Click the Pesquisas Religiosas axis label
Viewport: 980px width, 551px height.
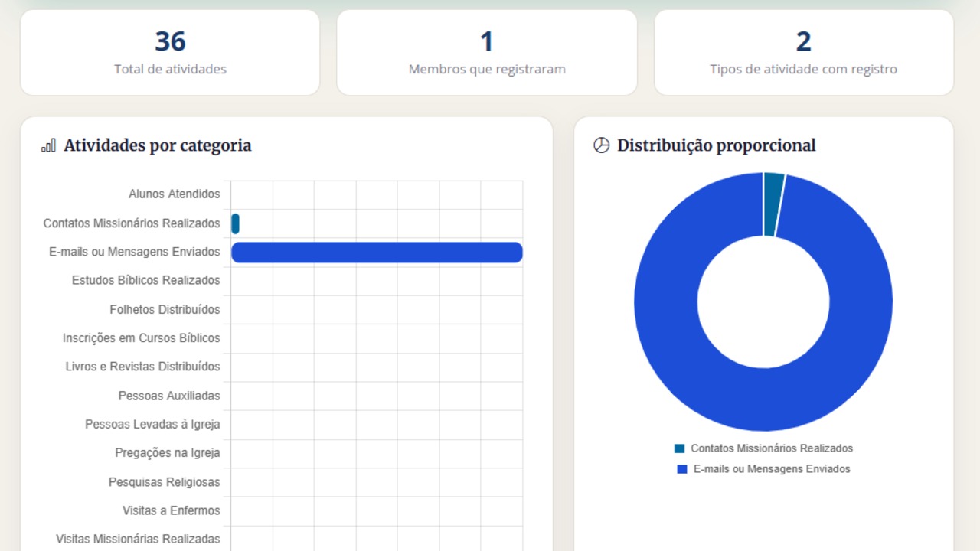point(164,482)
